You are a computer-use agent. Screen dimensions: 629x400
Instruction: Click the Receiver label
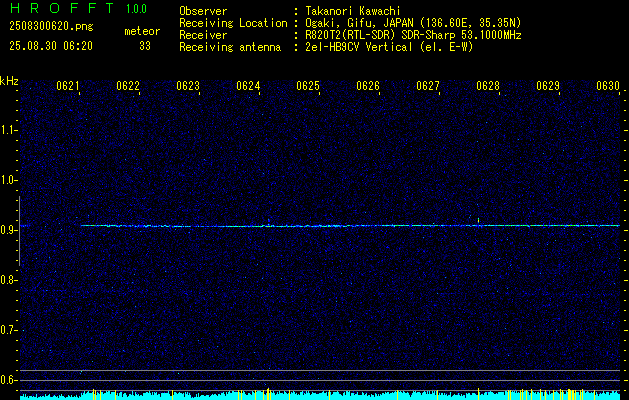click(x=203, y=35)
